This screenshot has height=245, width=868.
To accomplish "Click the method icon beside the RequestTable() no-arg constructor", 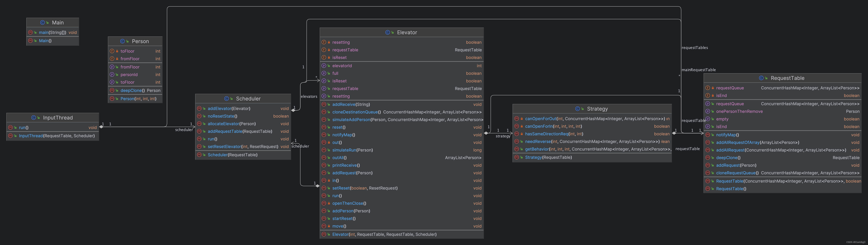I will coord(708,189).
